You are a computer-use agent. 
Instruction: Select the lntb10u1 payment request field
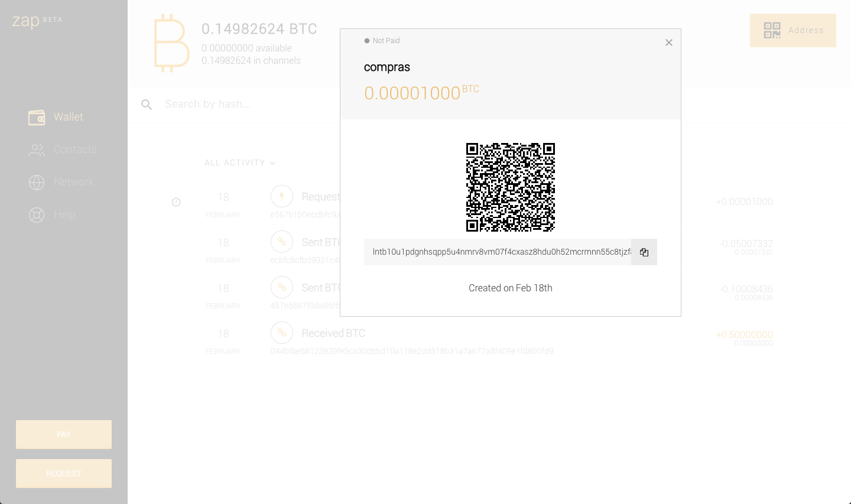click(x=498, y=252)
